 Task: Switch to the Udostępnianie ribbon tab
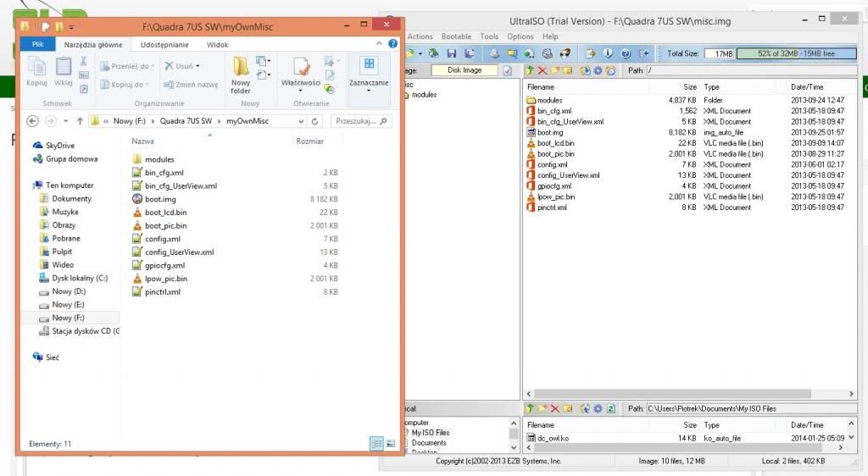[164, 45]
